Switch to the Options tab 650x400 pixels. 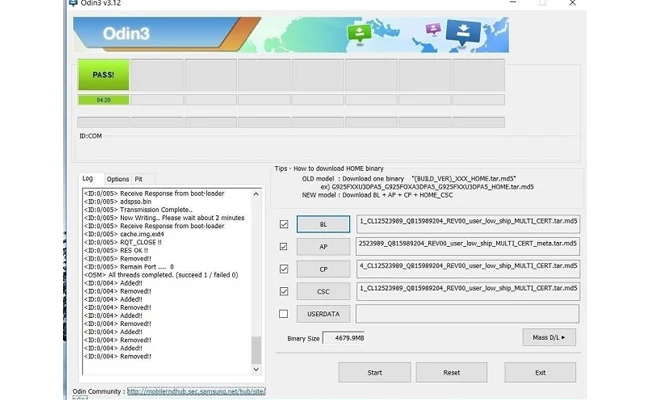[117, 179]
